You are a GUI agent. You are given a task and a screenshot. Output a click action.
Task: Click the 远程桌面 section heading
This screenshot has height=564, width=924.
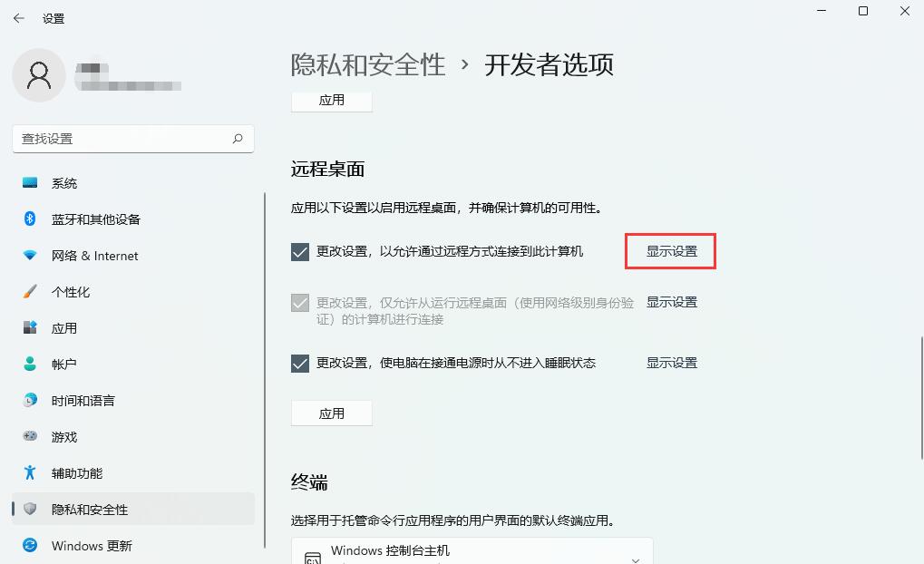(x=327, y=170)
